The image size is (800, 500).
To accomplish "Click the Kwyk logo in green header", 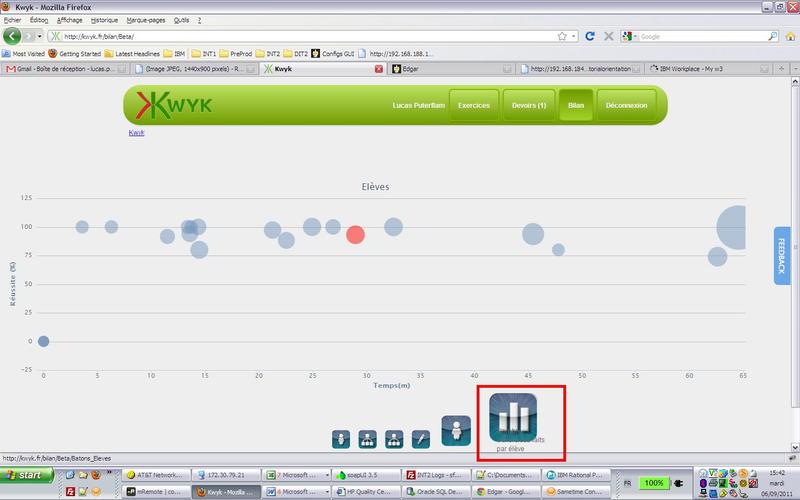I will (174, 105).
